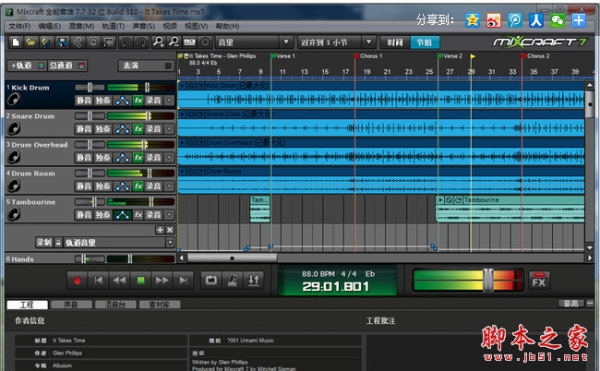Click the Drum Overhead track instrument icon

coord(14,157)
